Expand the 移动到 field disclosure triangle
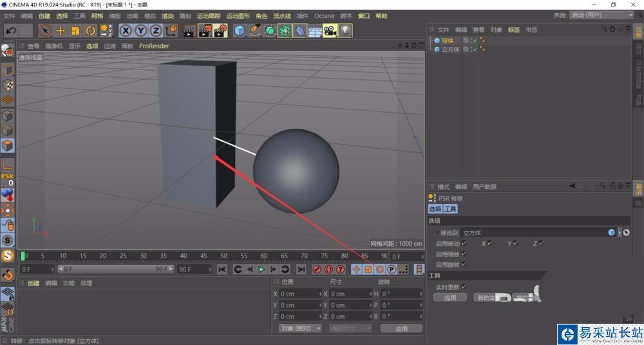 pos(438,232)
